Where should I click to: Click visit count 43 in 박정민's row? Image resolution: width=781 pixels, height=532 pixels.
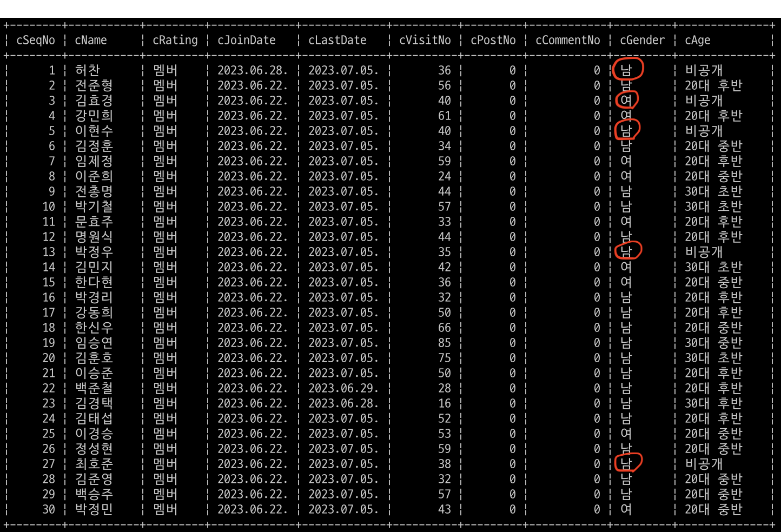click(x=445, y=509)
